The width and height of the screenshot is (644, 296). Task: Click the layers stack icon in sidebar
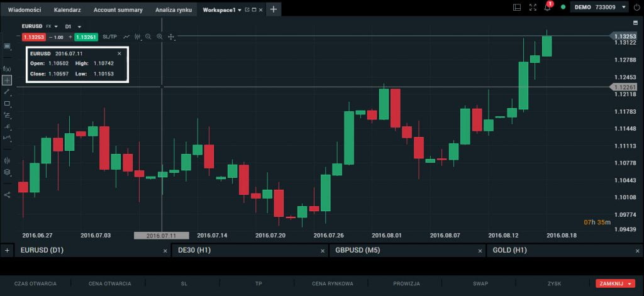tap(7, 172)
